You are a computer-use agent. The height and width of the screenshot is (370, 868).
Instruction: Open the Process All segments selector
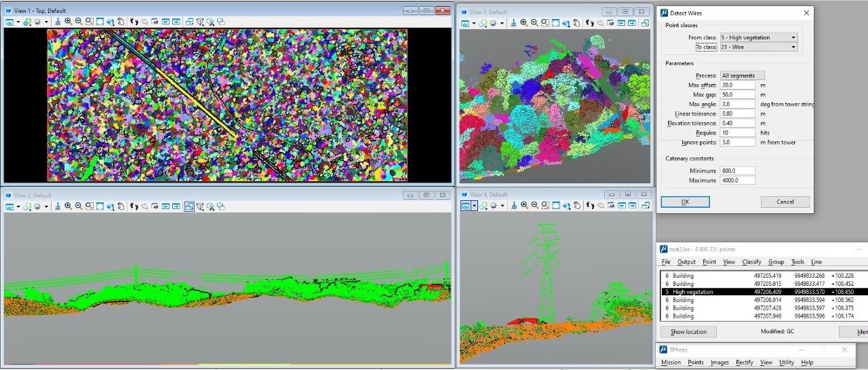(x=743, y=75)
